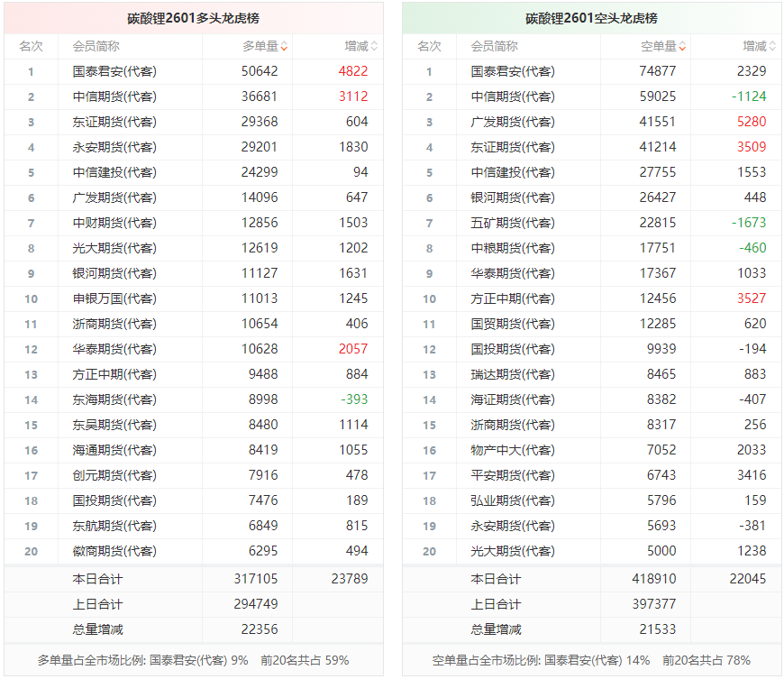The image size is (784, 679).
Task: Click red increase value 2057
Action: [x=353, y=349]
